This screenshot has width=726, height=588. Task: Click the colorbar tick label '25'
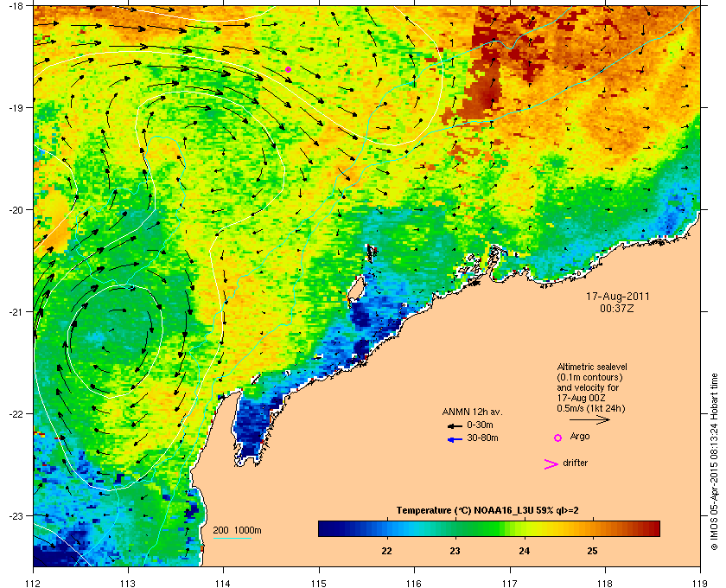[x=592, y=551]
